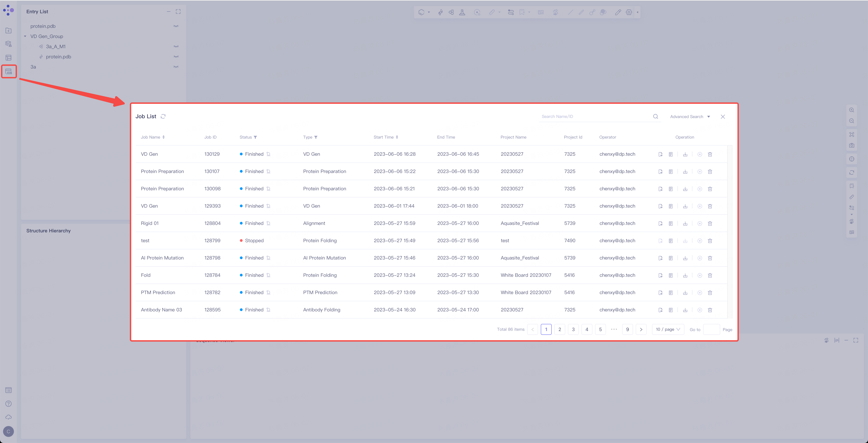Open the user avatar C
Image resolution: width=868 pixels, height=443 pixels.
[x=8, y=431]
